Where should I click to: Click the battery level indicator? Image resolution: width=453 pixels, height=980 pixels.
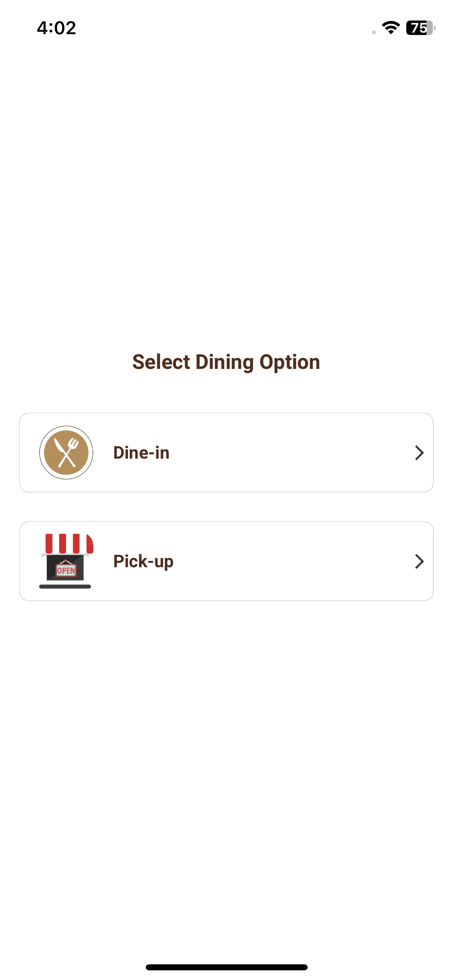coord(420,28)
